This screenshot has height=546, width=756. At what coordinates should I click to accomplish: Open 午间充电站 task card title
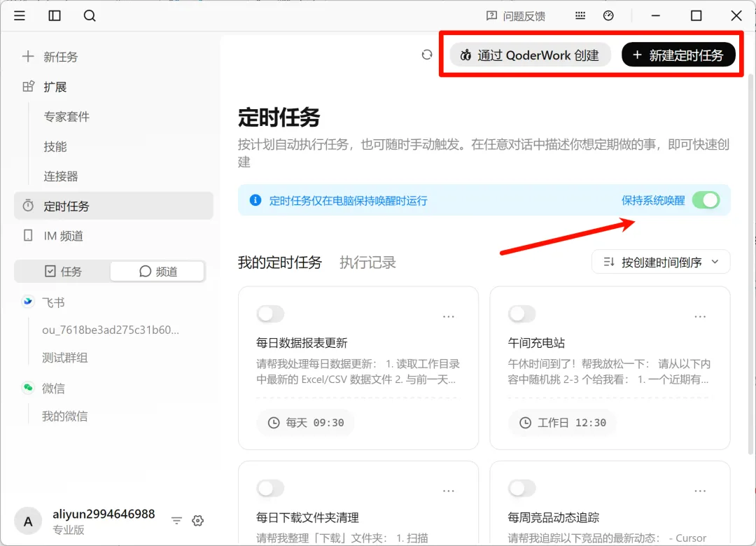click(x=536, y=343)
